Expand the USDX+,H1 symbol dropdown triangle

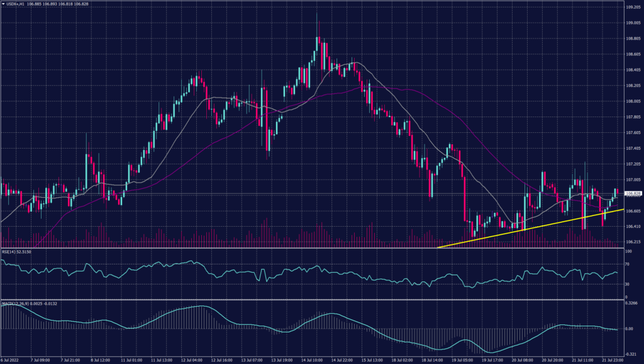pos(5,4)
